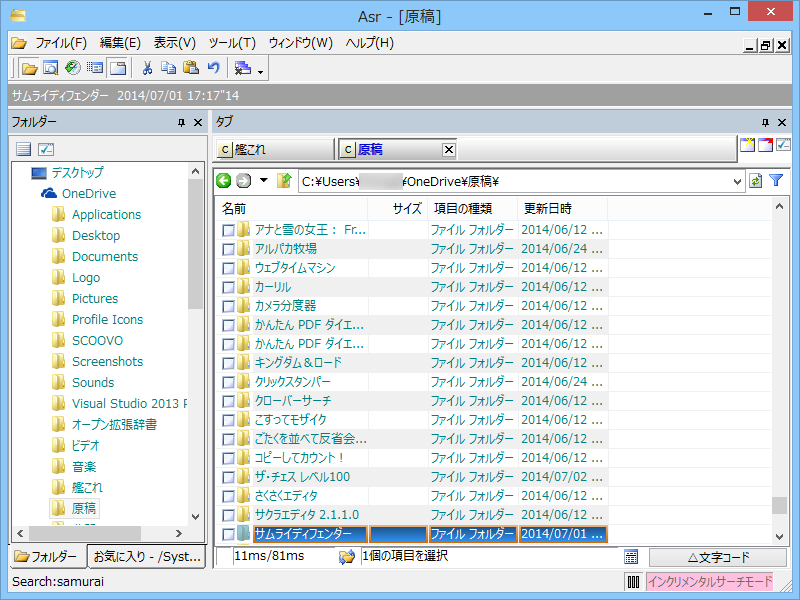
Task: Click the check-mark icon beside tab bar
Action: 783,144
